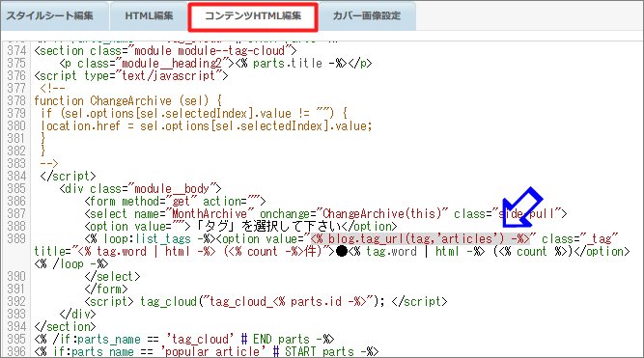The width and height of the screenshot is (644, 358).
Task: Click the function ChangeArchive (sel) line
Action: 127,100
